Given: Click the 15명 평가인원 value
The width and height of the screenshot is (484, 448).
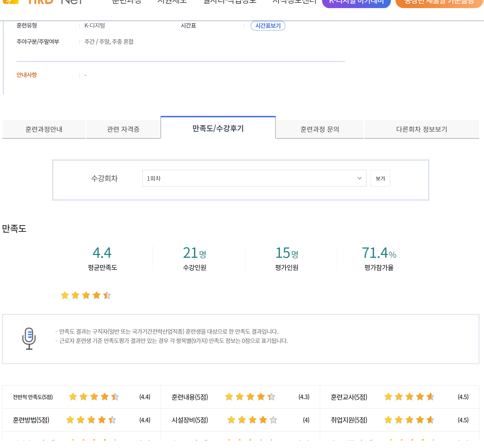Looking at the screenshot, I should pos(287,253).
